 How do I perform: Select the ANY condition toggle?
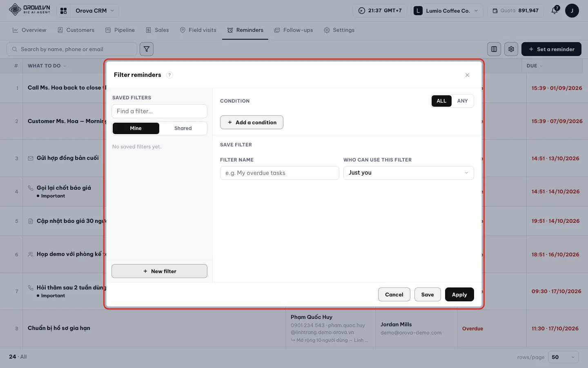pos(462,101)
